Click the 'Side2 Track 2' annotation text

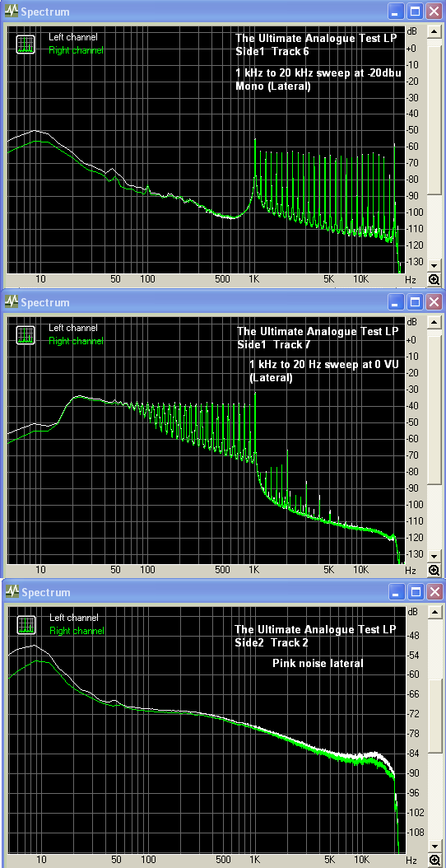[x=272, y=642]
